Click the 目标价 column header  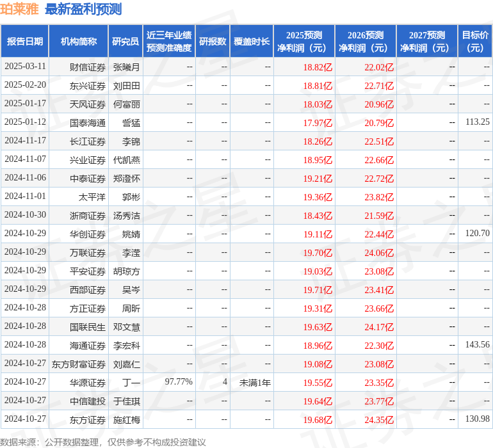[475, 42]
